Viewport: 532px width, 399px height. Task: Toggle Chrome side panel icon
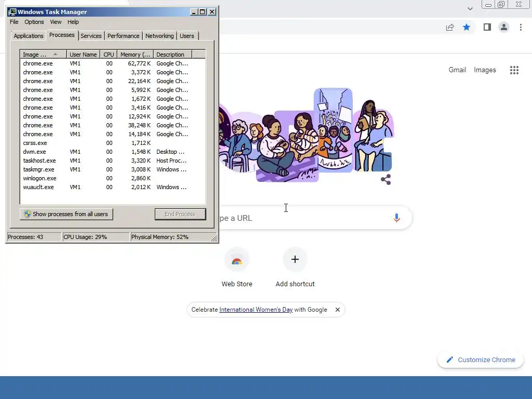click(x=487, y=27)
